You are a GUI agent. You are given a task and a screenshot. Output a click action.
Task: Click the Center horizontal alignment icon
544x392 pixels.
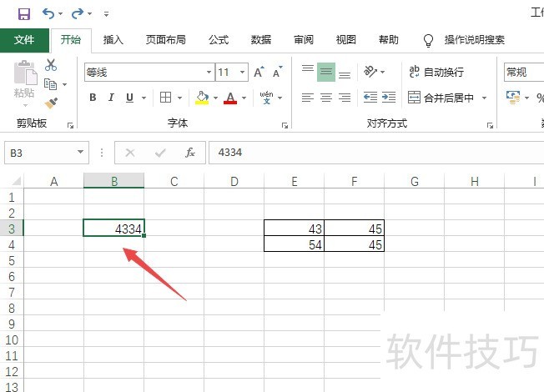coord(326,98)
